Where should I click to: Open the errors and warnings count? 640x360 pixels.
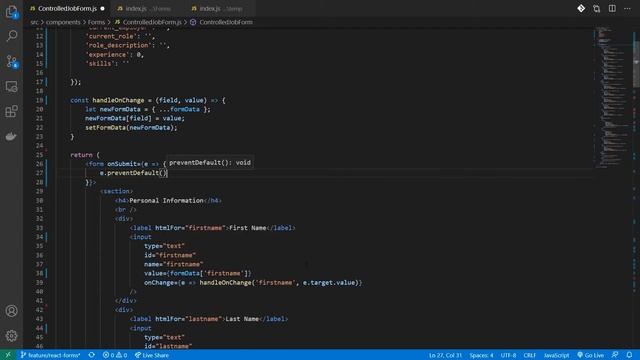tap(115, 355)
